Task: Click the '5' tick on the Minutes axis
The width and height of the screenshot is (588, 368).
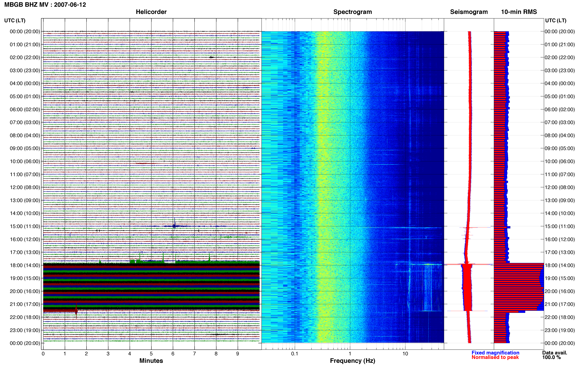Action: tap(151, 354)
